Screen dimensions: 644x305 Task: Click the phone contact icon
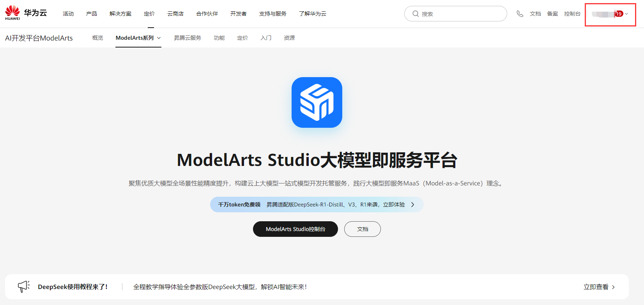coord(520,14)
